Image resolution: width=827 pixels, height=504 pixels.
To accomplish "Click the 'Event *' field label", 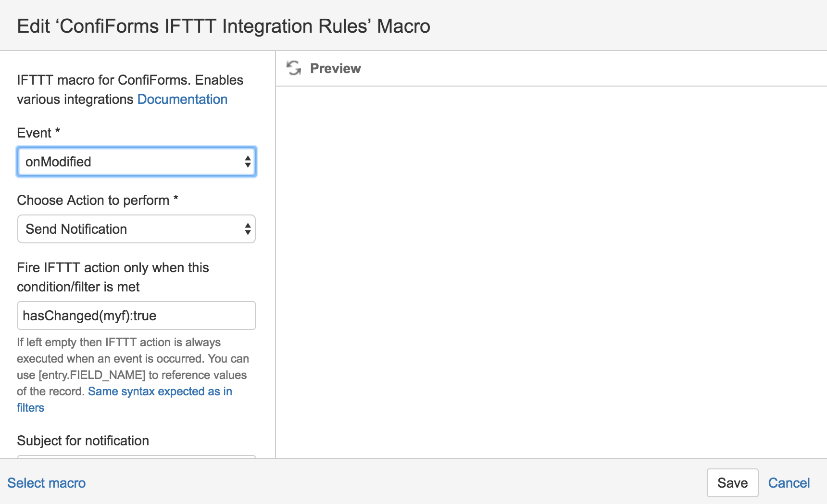I will (x=38, y=133).
